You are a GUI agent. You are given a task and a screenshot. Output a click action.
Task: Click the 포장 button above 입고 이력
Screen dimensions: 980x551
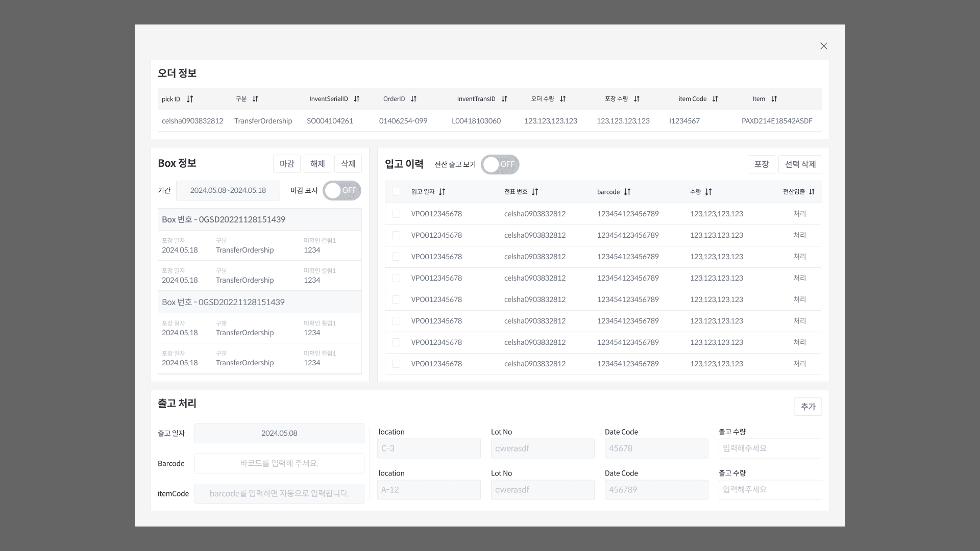tap(762, 164)
